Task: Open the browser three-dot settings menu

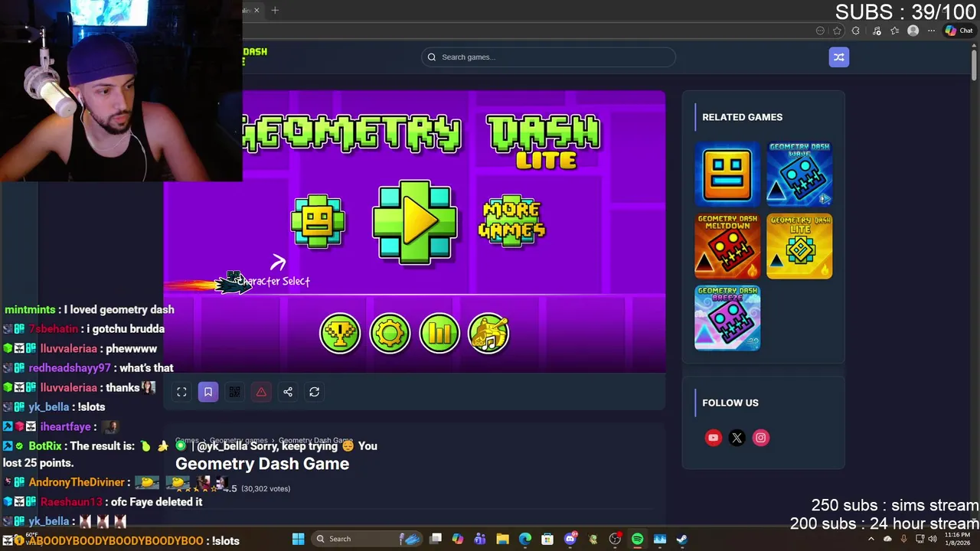Action: [931, 31]
